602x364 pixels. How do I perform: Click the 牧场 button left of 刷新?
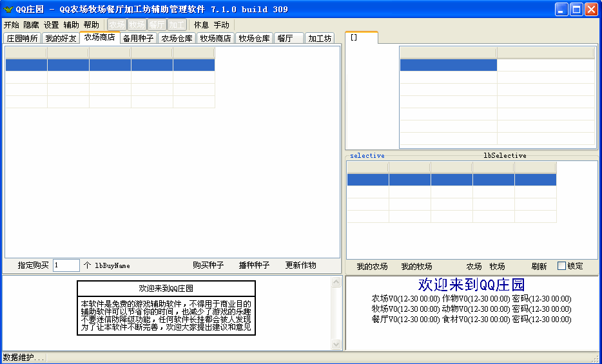(497, 266)
